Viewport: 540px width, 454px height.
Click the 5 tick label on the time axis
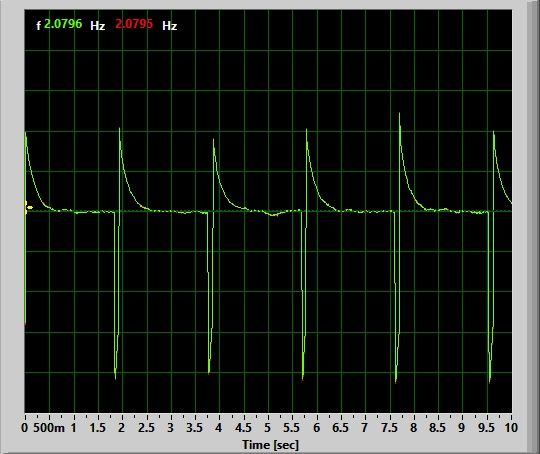coord(268,428)
